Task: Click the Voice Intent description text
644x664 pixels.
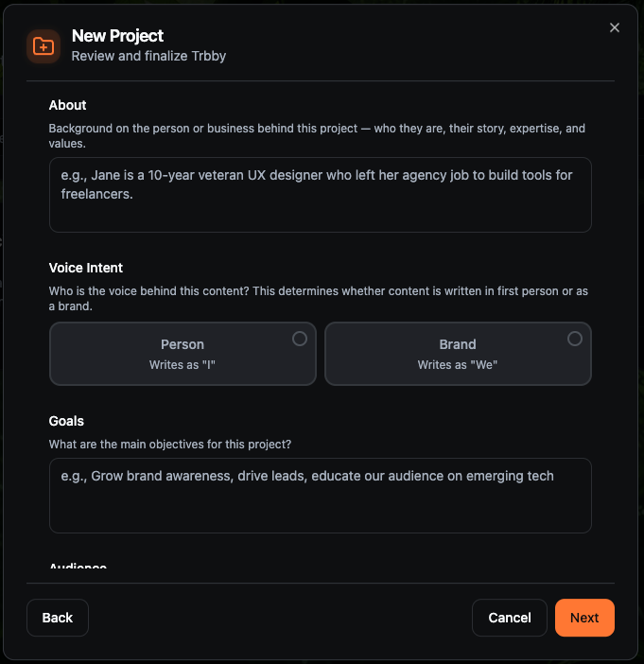Action: (319, 299)
